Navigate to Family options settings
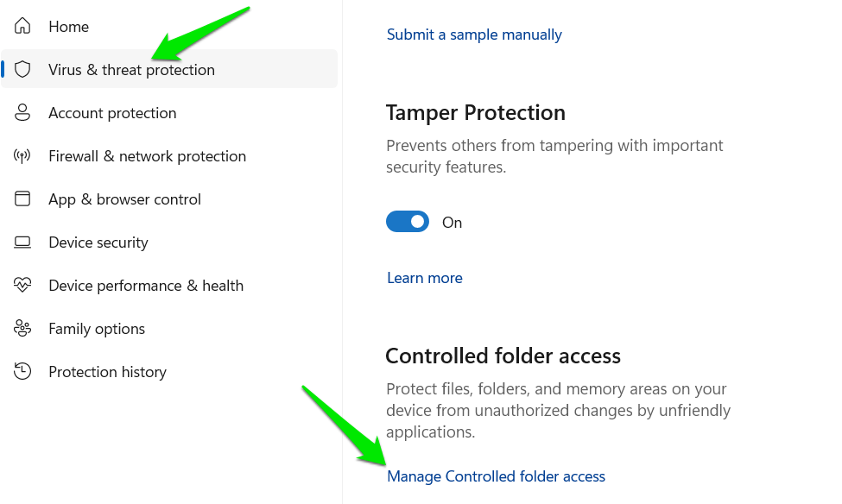 [95, 328]
